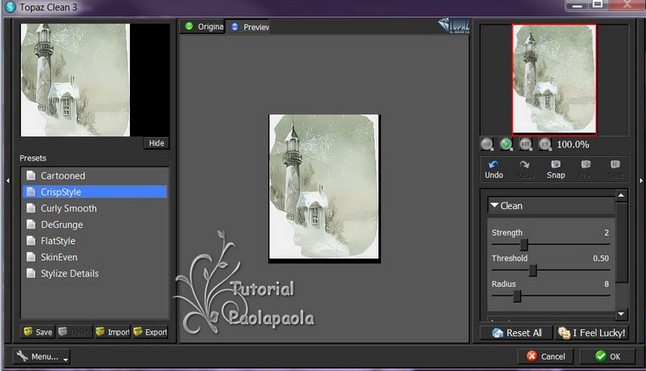Click the Strength slider handle
646x371 pixels.
[x=524, y=245]
